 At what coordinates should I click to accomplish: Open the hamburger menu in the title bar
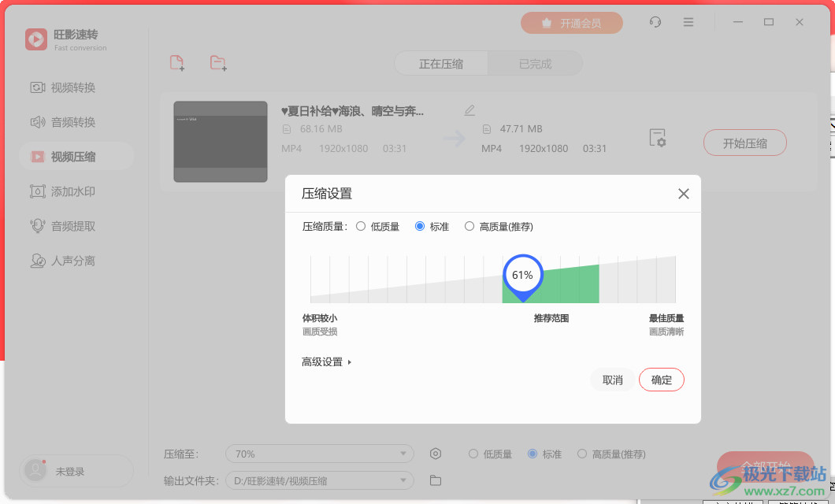688,22
